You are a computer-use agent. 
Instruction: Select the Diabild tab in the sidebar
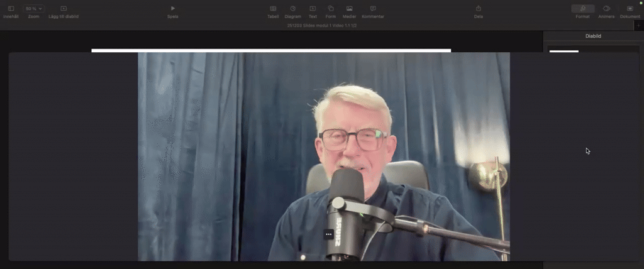click(593, 36)
